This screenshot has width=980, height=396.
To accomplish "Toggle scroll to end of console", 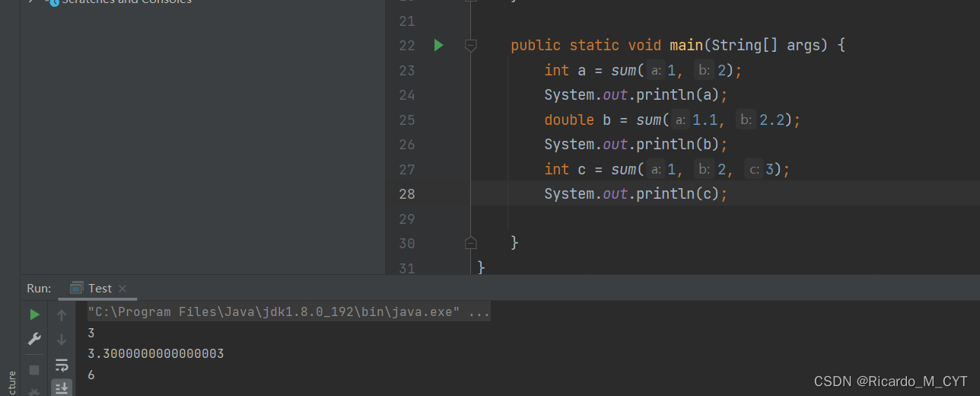I will [62, 388].
